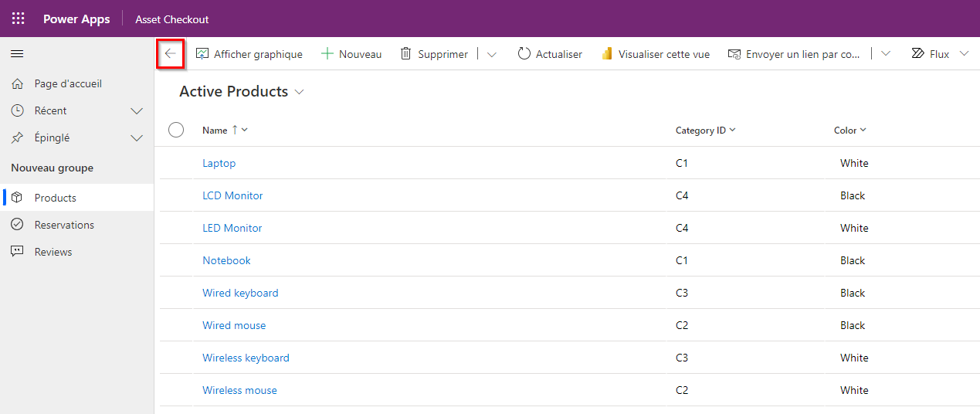Open the Notebook product record
The width and height of the screenshot is (980, 414).
point(226,260)
